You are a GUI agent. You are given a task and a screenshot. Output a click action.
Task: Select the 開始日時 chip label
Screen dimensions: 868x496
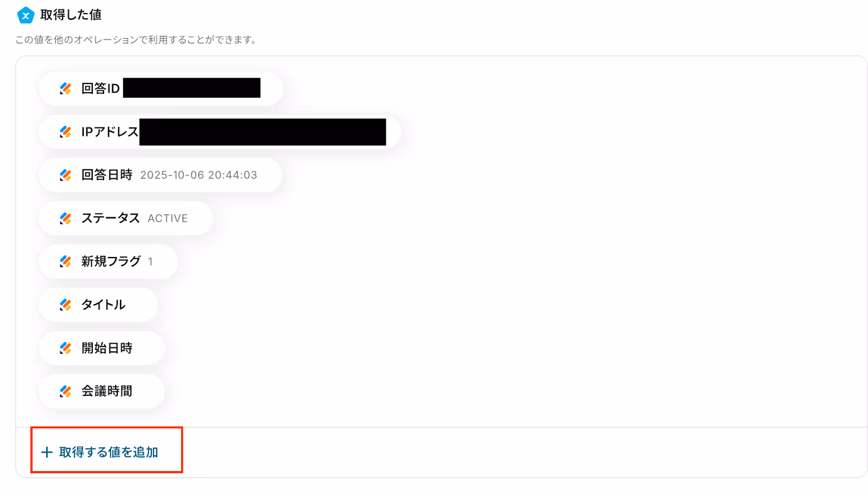click(107, 348)
